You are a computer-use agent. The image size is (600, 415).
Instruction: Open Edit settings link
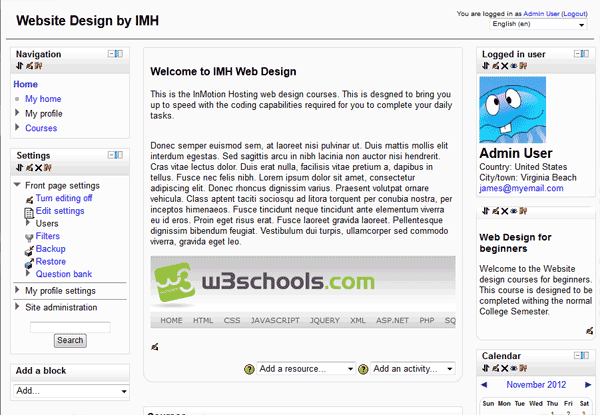pos(60,211)
